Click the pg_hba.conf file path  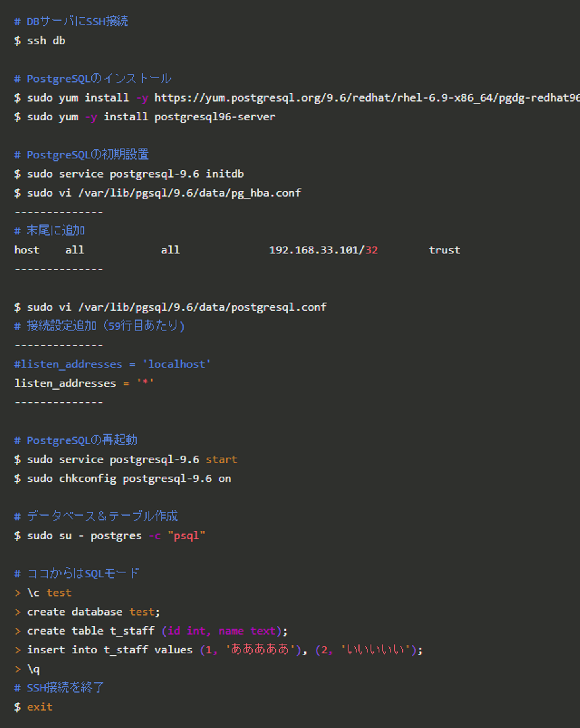[x=190, y=193]
